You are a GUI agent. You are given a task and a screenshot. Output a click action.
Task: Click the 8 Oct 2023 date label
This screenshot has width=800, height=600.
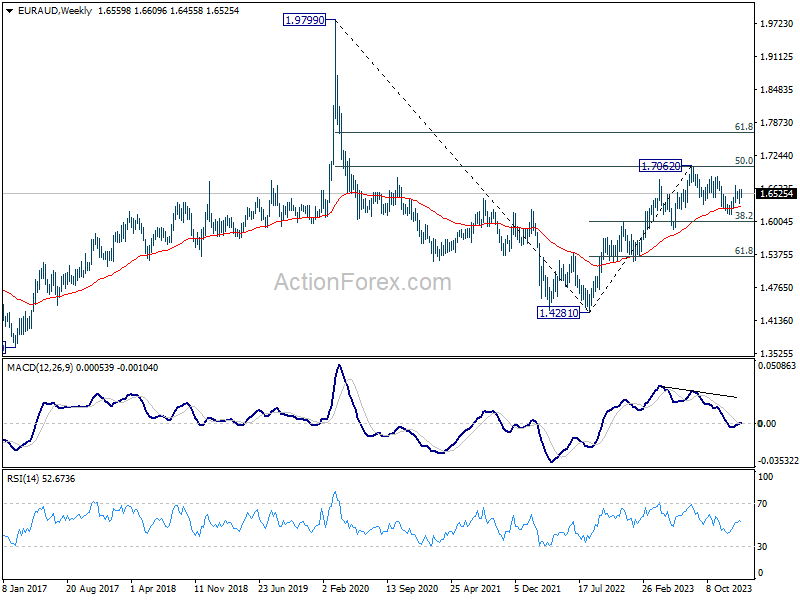[729, 588]
